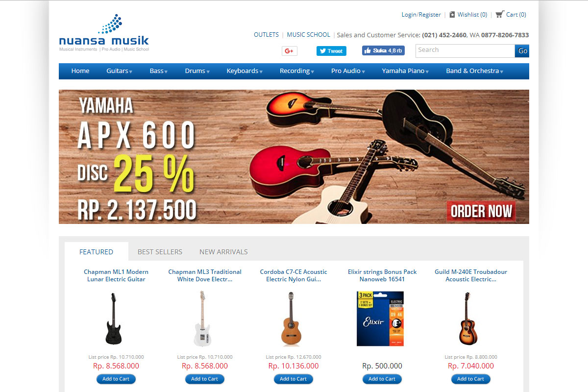Switch to the New Arrivals tab
588x392 pixels.
[223, 252]
